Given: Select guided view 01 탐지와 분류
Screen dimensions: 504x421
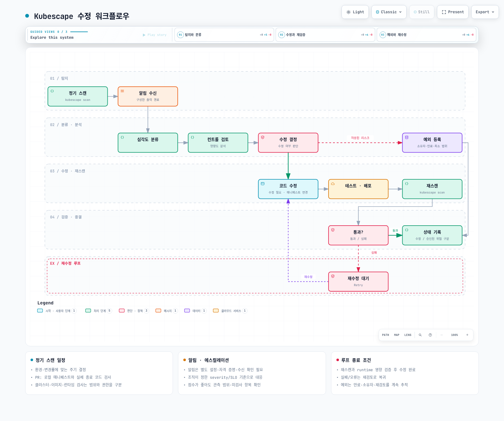Looking at the screenshot, I should pos(224,35).
